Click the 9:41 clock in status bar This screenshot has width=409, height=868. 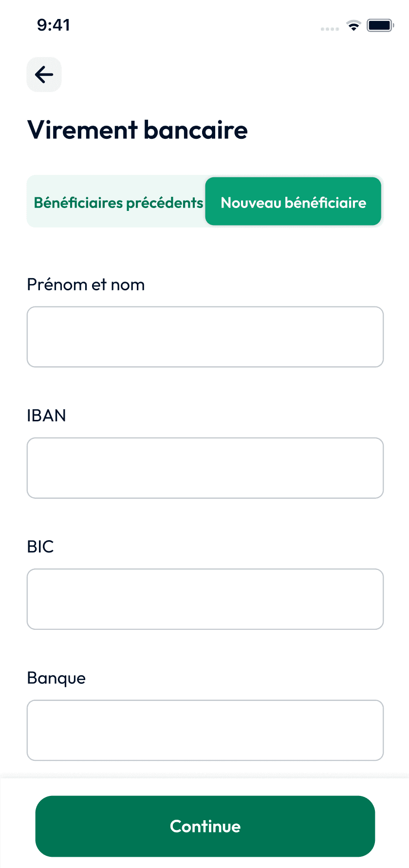point(54,25)
